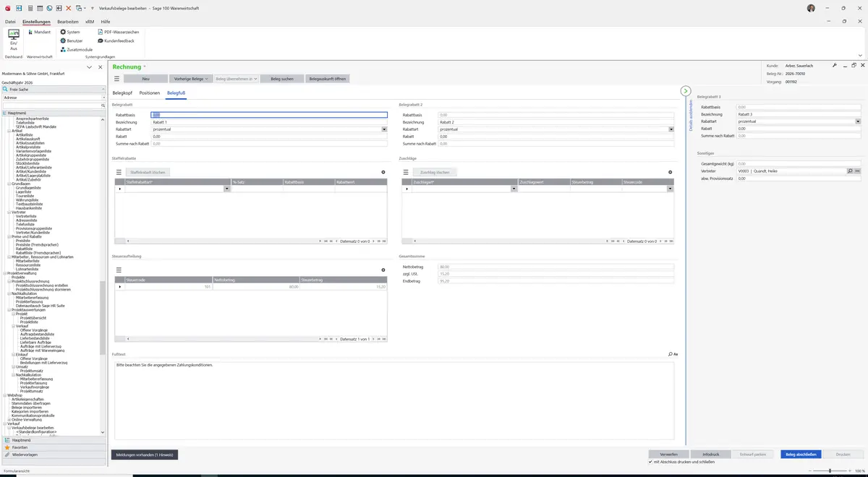Screen dimensions: 868x477
Task: Open the Rabattart dropdown in Belegrabatt 3
Action: click(x=858, y=121)
